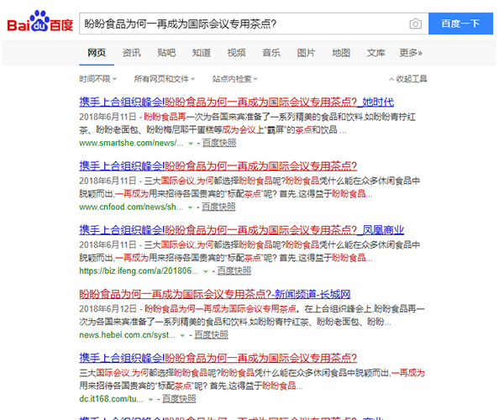Switch to the 资讯 news tab

pos(131,53)
